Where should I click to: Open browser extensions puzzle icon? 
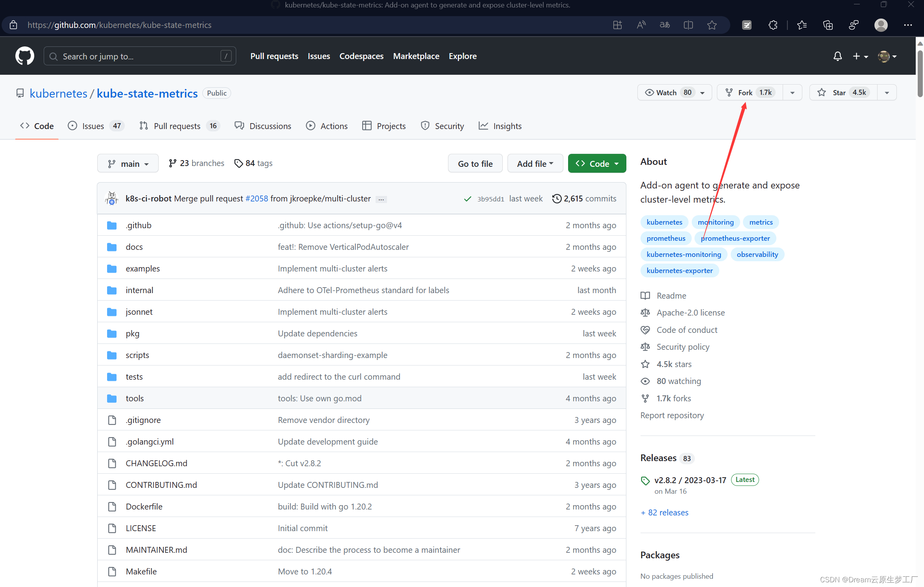pos(772,25)
